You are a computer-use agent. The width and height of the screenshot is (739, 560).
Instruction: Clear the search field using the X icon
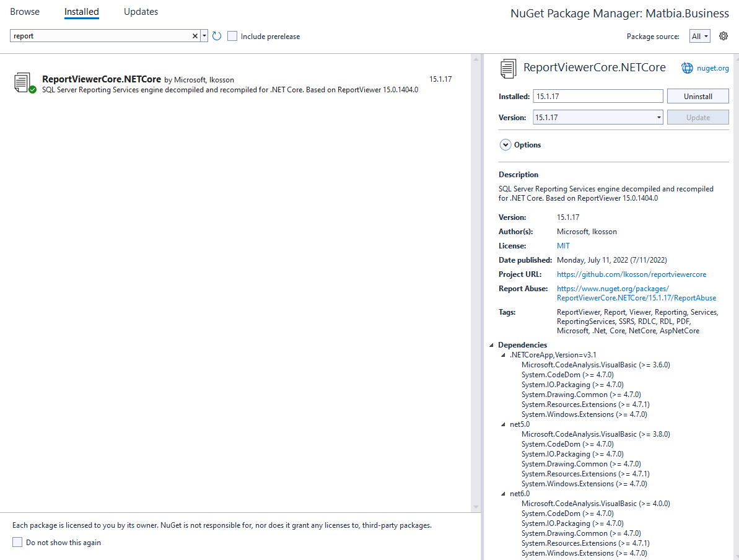click(x=195, y=36)
